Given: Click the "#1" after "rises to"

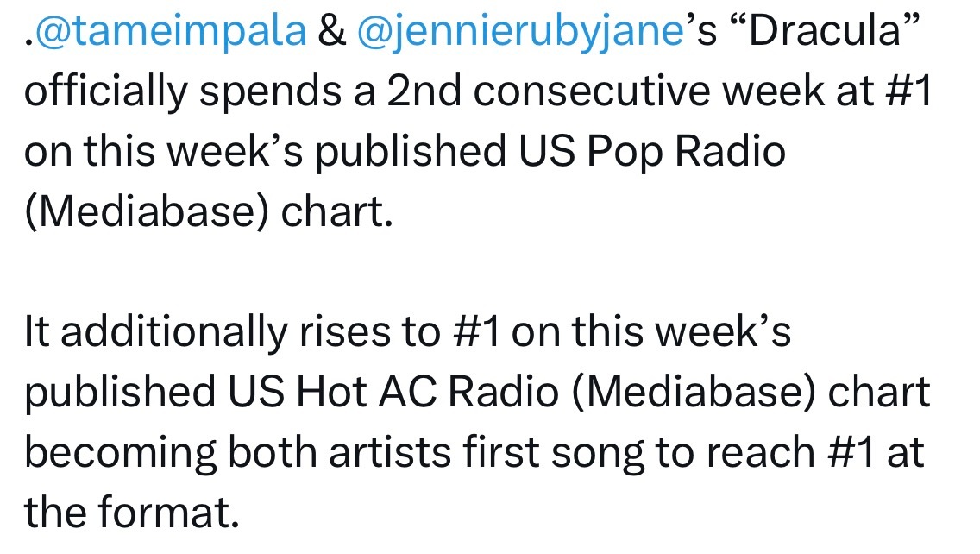Looking at the screenshot, I should pyautogui.click(x=475, y=331).
